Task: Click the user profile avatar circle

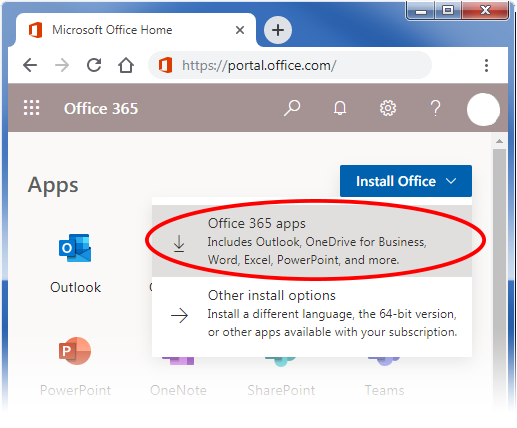Action: coord(483,109)
